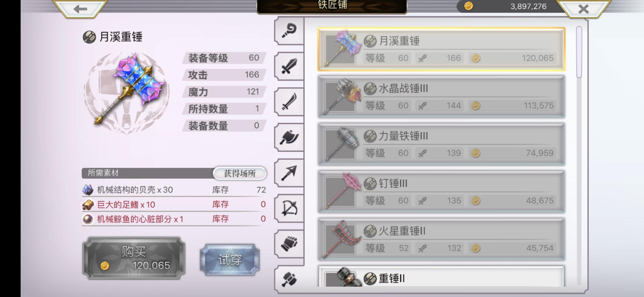The width and height of the screenshot is (644, 297).
Task: Select 力量铁锤III from weapon list
Action: pyautogui.click(x=441, y=144)
